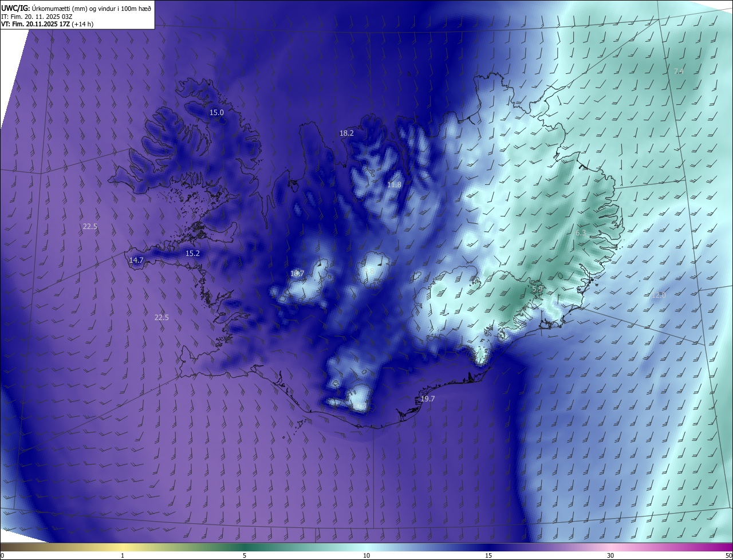
Task: Select the 7.4 value in the northeast corner
Action: pyautogui.click(x=679, y=71)
